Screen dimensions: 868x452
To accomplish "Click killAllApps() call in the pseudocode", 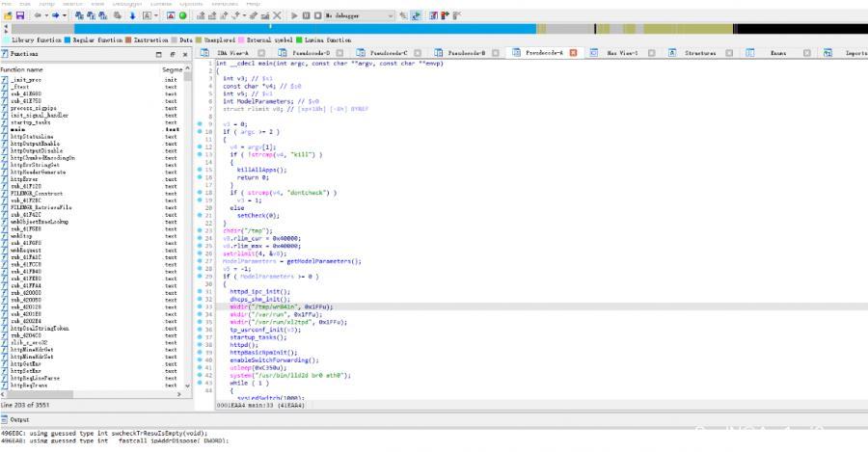I will [261, 170].
